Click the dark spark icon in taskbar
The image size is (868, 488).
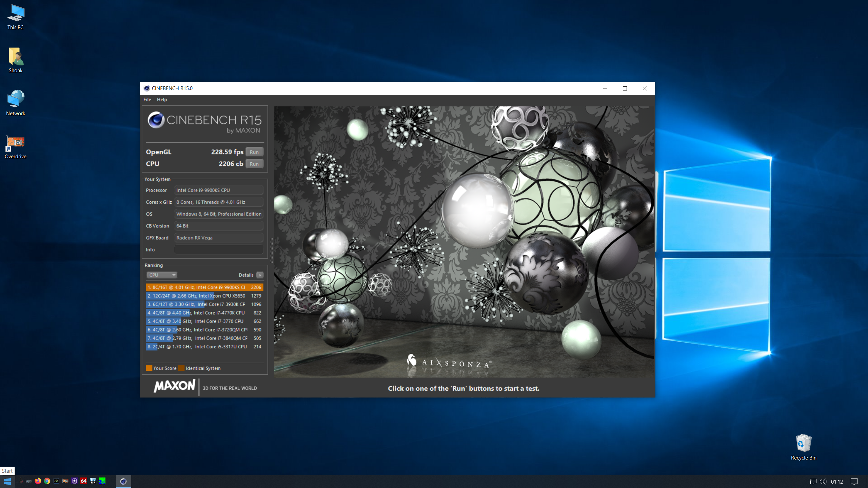pyautogui.click(x=56, y=481)
